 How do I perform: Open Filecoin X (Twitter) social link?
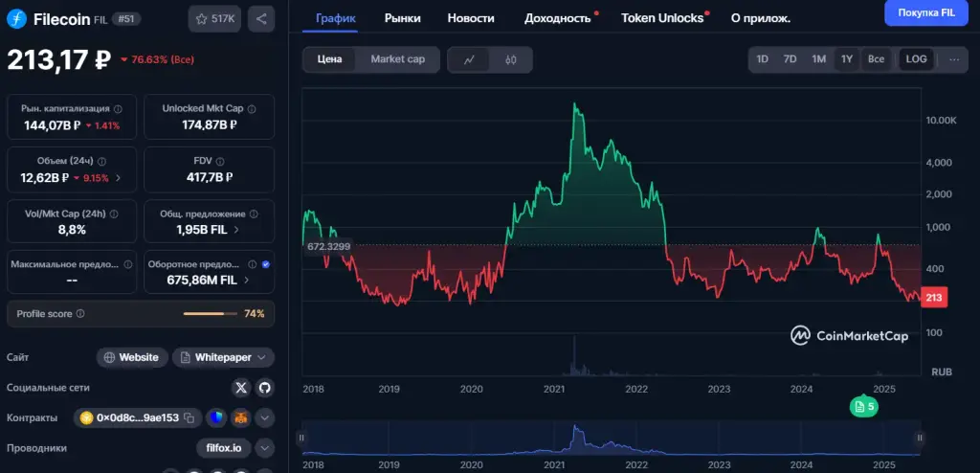tap(241, 388)
